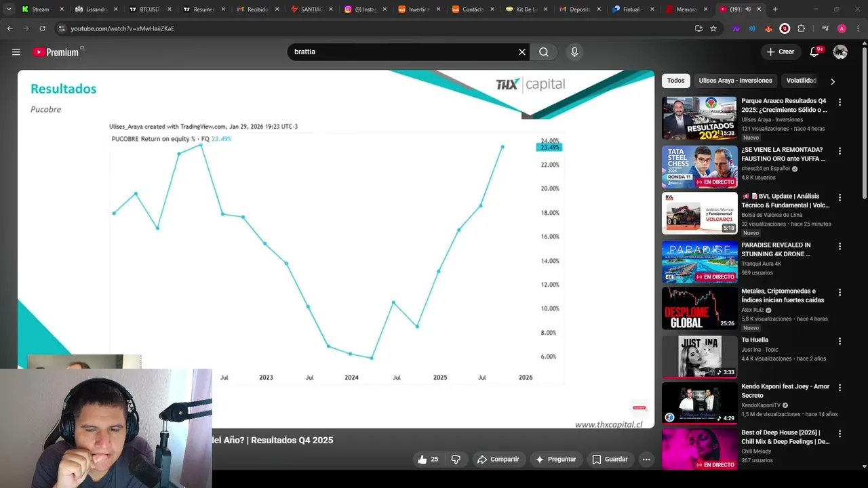
Task: Open a new Chrome tab
Action: tap(775, 9)
